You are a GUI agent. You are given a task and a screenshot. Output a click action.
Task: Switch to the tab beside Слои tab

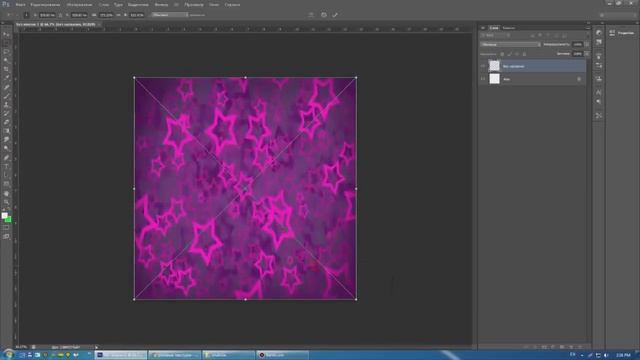(509, 28)
